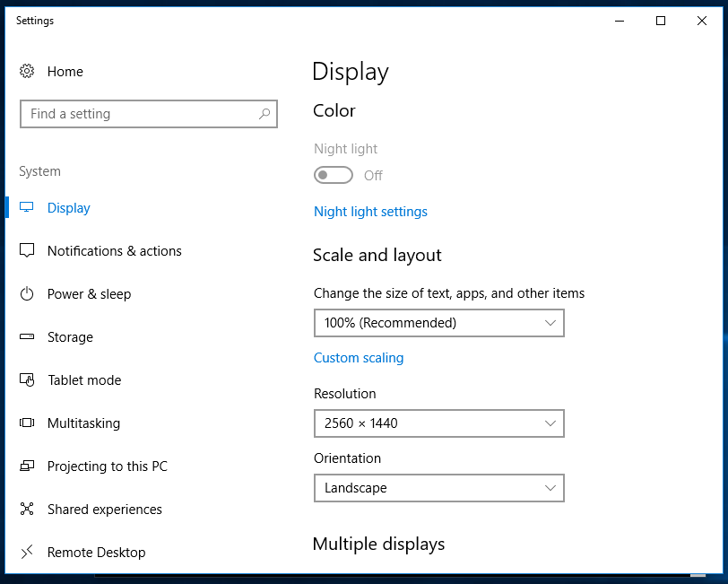728x584 pixels.
Task: Click the Custom scaling link
Action: point(359,358)
